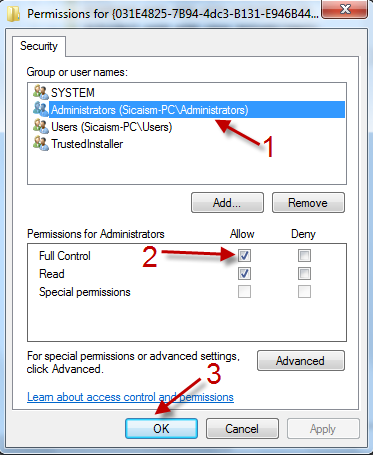The height and width of the screenshot is (455, 373).
Task: Select the highlighted Administrators entry
Action: pyautogui.click(x=197, y=110)
